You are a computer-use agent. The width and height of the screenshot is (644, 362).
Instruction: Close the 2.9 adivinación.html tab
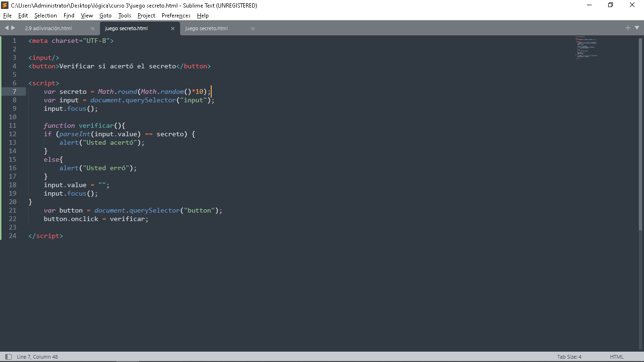coord(92,28)
